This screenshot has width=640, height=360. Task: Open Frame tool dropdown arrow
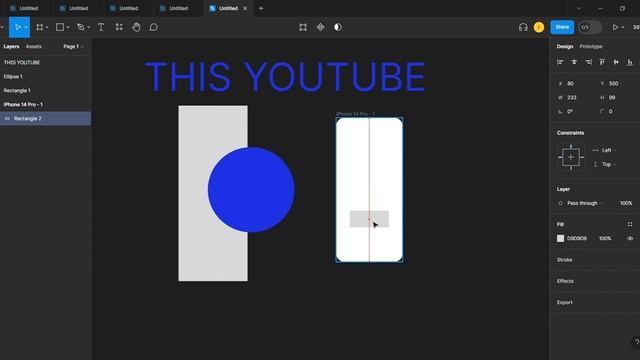point(47,27)
